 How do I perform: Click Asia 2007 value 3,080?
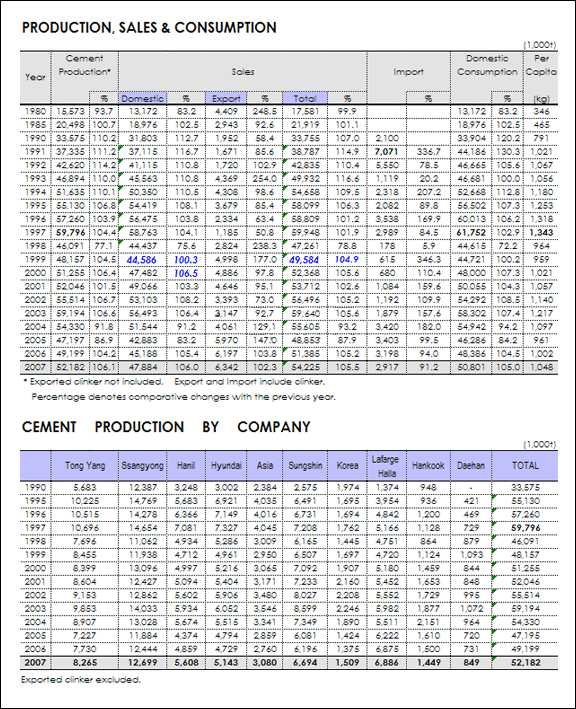(264, 662)
